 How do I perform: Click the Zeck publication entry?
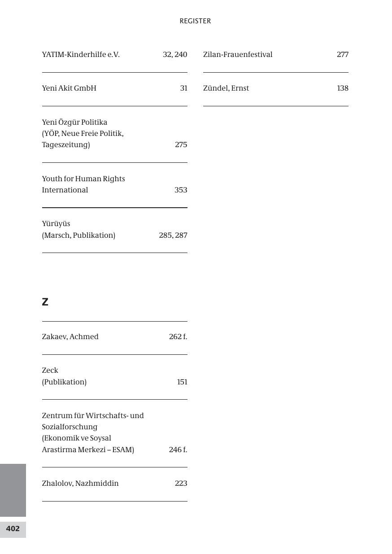click(50, 371)
